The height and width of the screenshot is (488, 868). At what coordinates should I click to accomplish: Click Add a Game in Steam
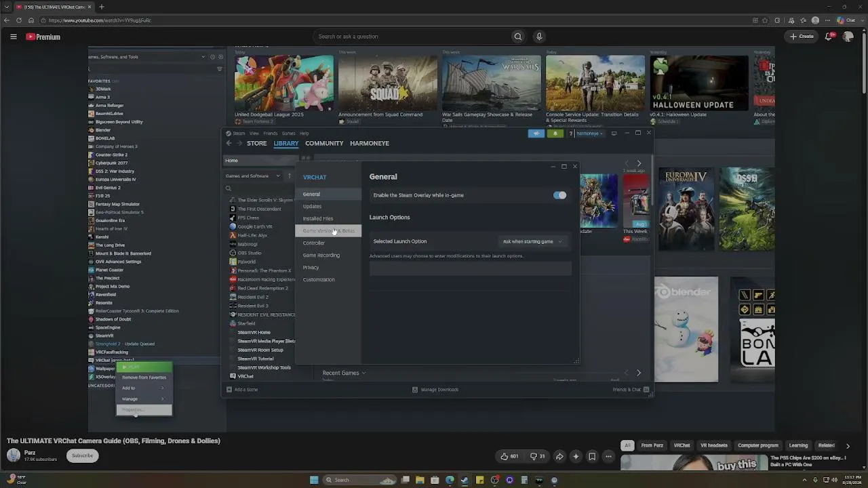(x=242, y=390)
